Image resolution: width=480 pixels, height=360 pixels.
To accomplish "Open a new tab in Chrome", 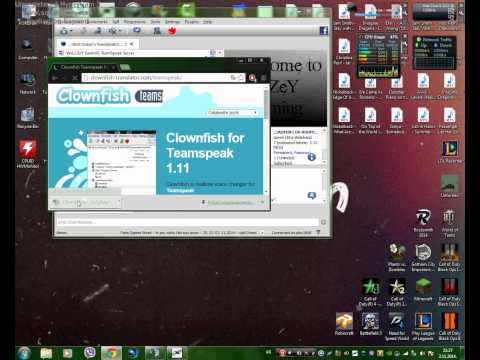I will (x=125, y=67).
